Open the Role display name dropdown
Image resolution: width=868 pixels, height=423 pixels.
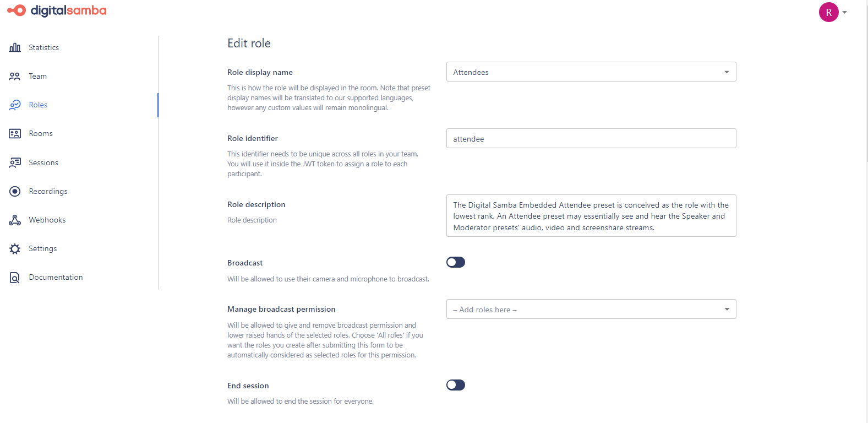pos(591,72)
